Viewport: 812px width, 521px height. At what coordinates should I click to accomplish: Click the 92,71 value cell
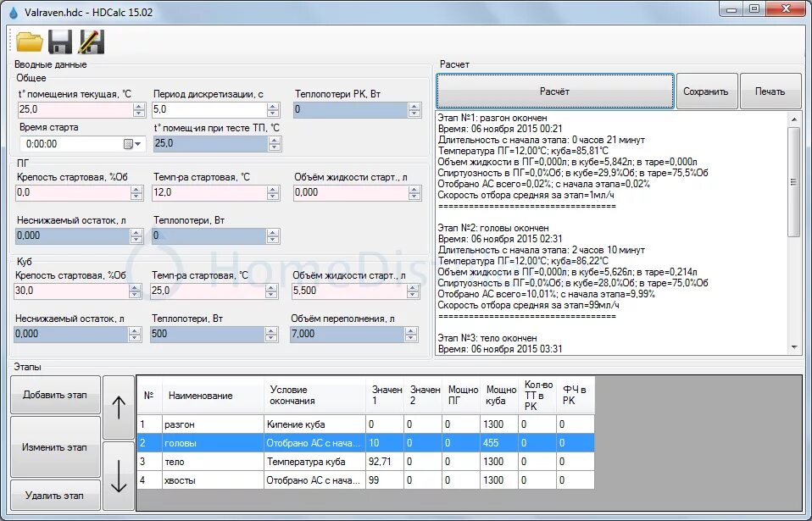pos(385,462)
